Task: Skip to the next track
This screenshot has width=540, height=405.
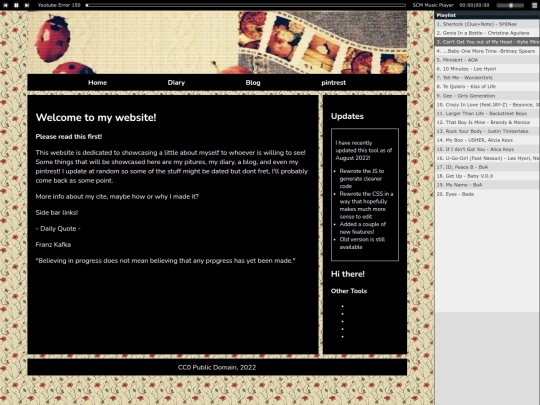Action: 27,5
